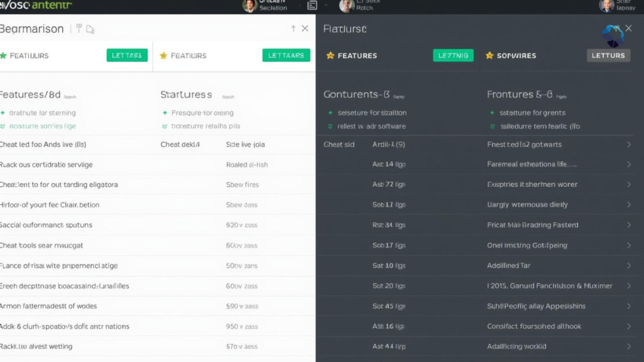Toggle the 'Presgure for oieing' green marker
This screenshot has height=362, width=644.
(x=165, y=112)
